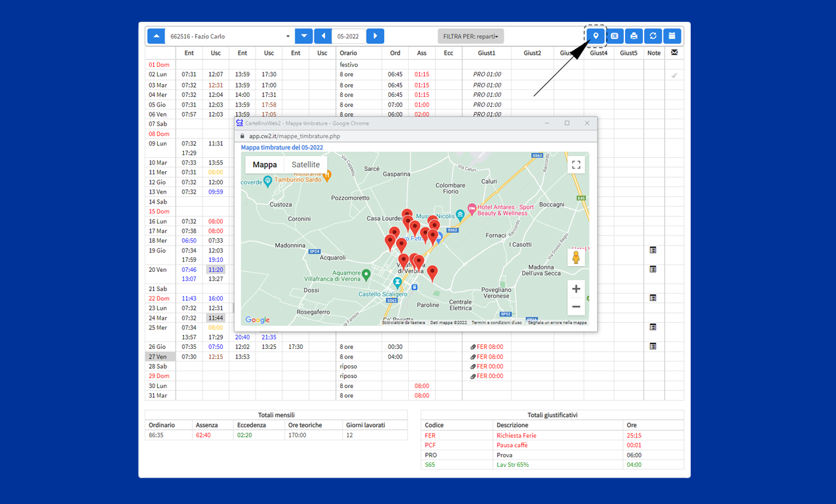Click the Castello Scaligero place marker
The width and height of the screenshot is (836, 504).
click(x=397, y=283)
